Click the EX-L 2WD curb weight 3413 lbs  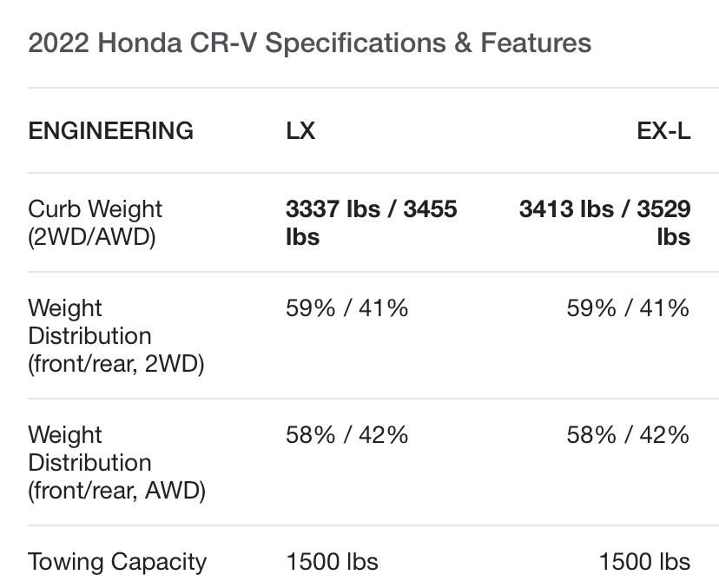(567, 209)
